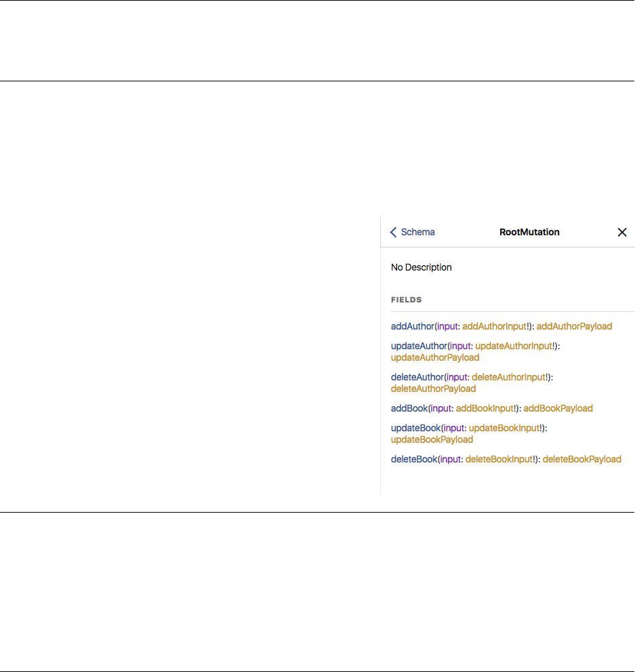Close the RootMutation docs panel
The image size is (635, 672).
[x=622, y=232]
